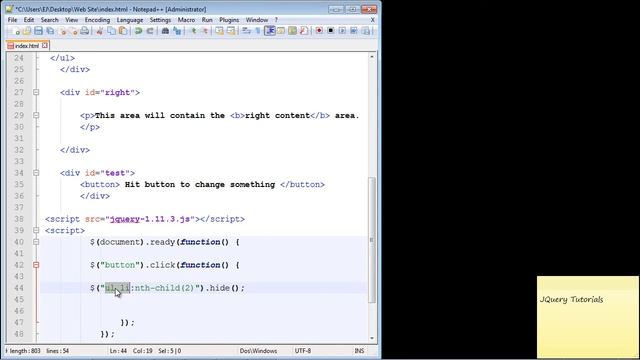Click the Start Recording macro icon
640x360 pixels.
coord(319,31)
